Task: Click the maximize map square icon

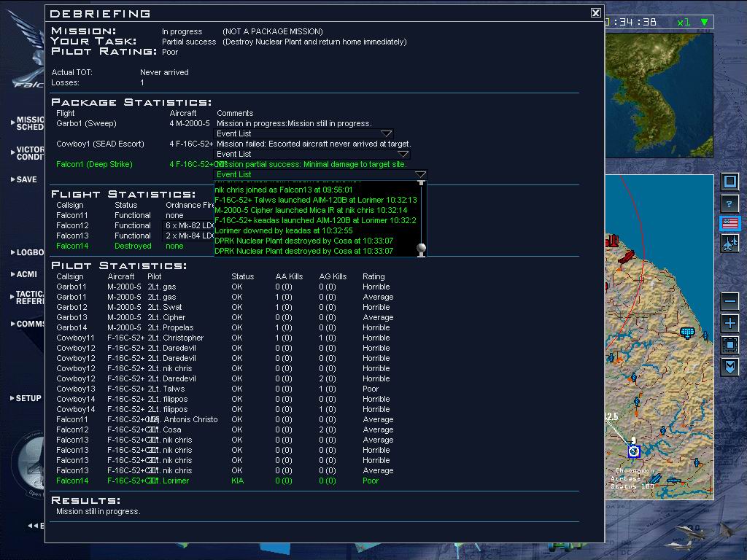Action: pyautogui.click(x=730, y=182)
